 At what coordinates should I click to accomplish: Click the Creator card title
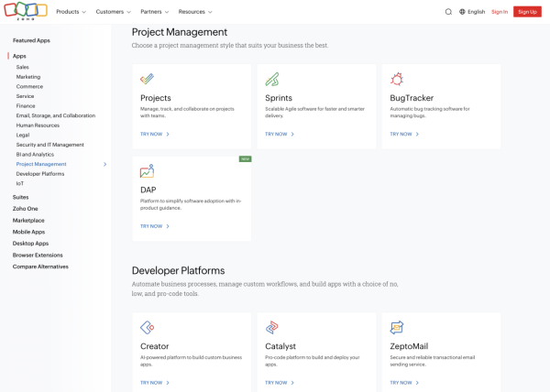click(x=154, y=346)
